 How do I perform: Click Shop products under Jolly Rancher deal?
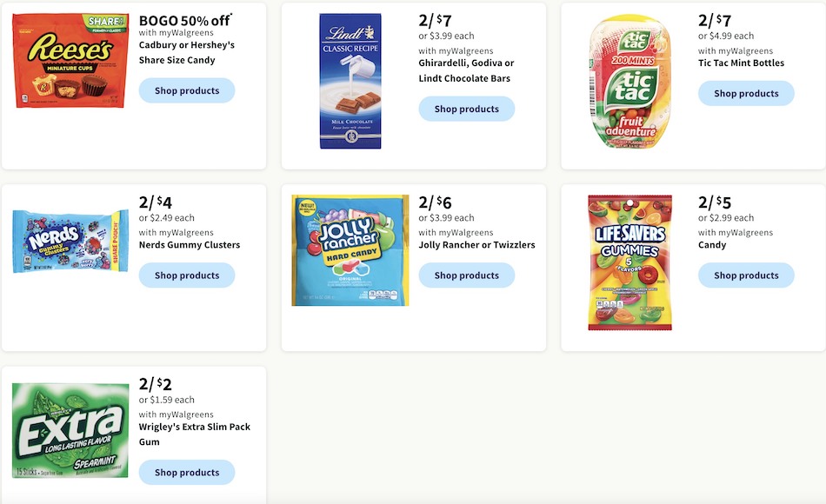[467, 275]
